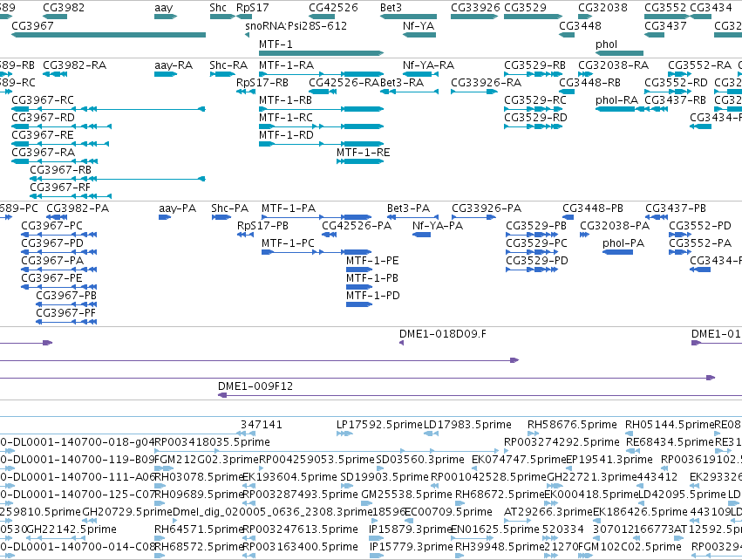
Task: Select protein MTF-1-PD label
Action: [373, 296]
